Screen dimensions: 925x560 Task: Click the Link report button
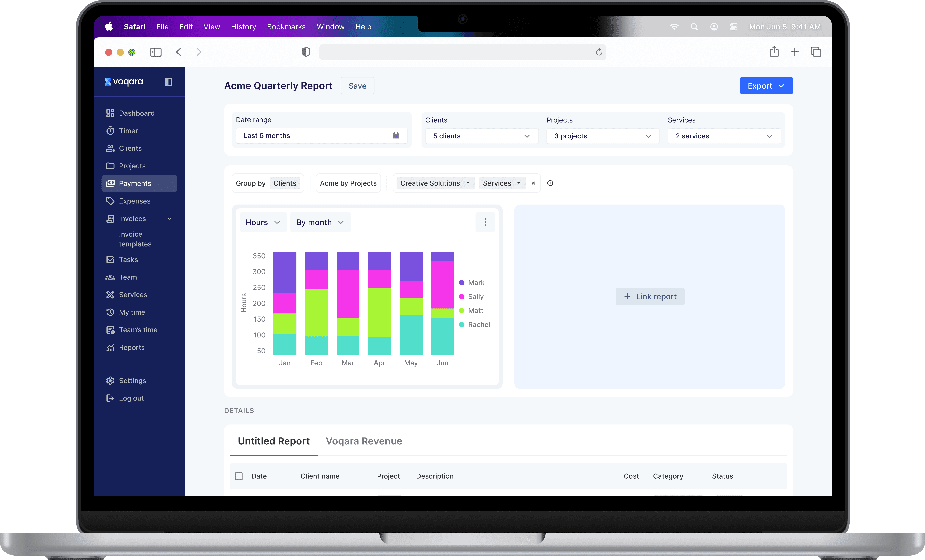(650, 296)
